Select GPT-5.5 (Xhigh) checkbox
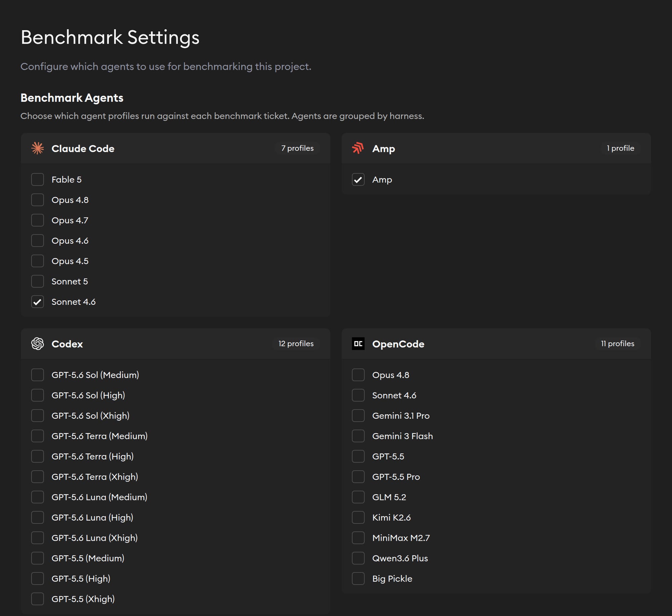The width and height of the screenshot is (672, 616). click(x=38, y=599)
